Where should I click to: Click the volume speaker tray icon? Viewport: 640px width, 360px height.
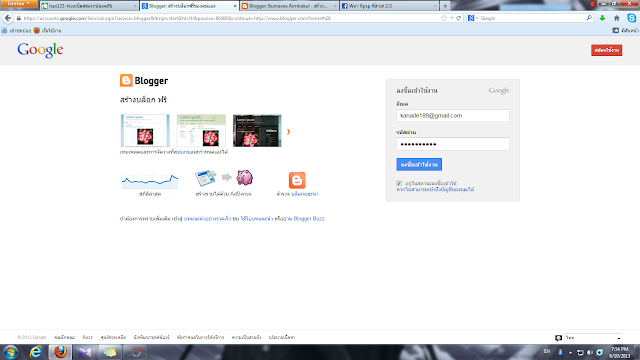(x=590, y=352)
